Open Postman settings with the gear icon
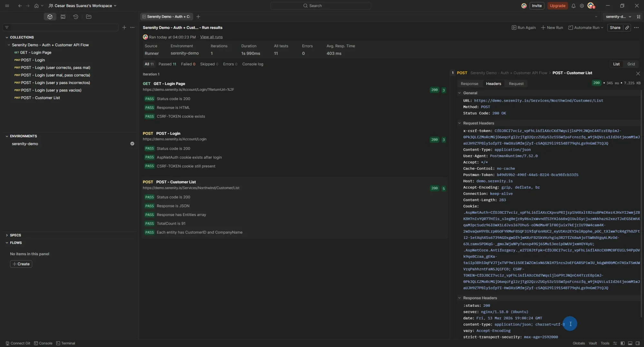Screen dimensions: 644x347 pyautogui.click(x=582, y=5)
